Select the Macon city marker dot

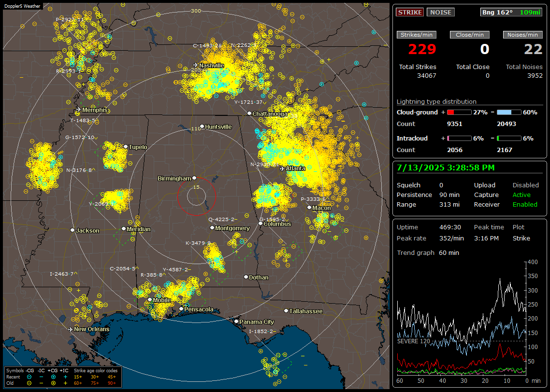[309, 208]
